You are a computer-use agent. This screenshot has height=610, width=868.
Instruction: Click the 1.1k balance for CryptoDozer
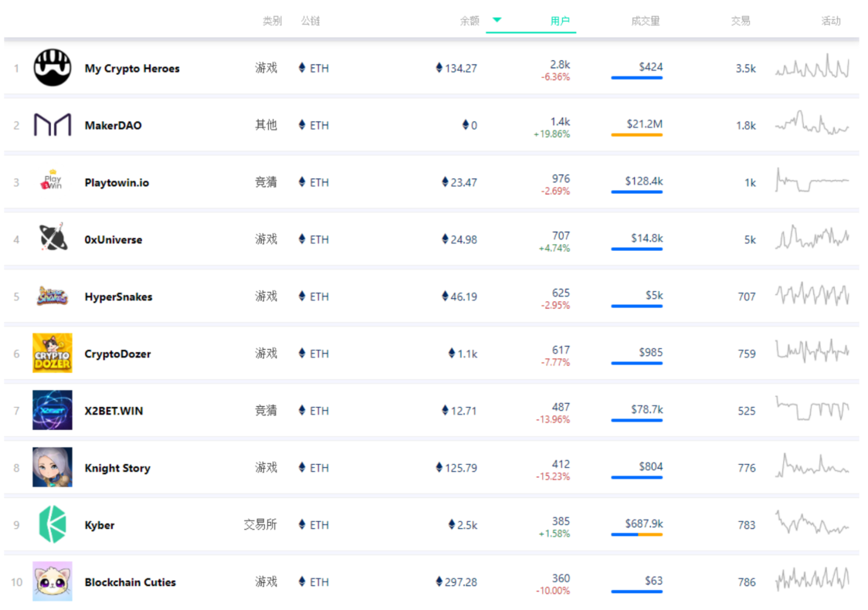pyautogui.click(x=467, y=354)
